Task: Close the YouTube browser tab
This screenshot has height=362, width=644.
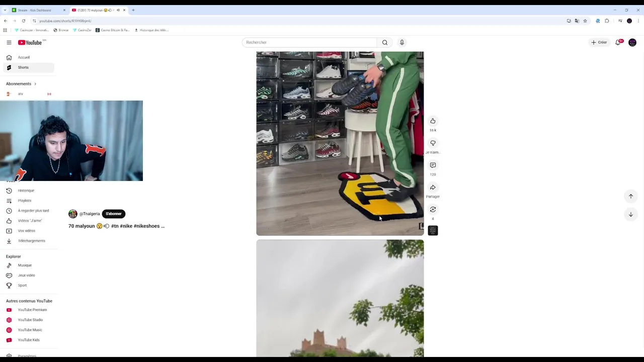Action: coord(124,10)
